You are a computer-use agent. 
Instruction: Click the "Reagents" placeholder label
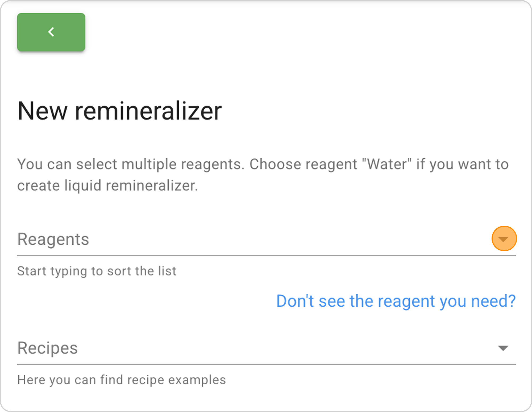[x=53, y=239]
